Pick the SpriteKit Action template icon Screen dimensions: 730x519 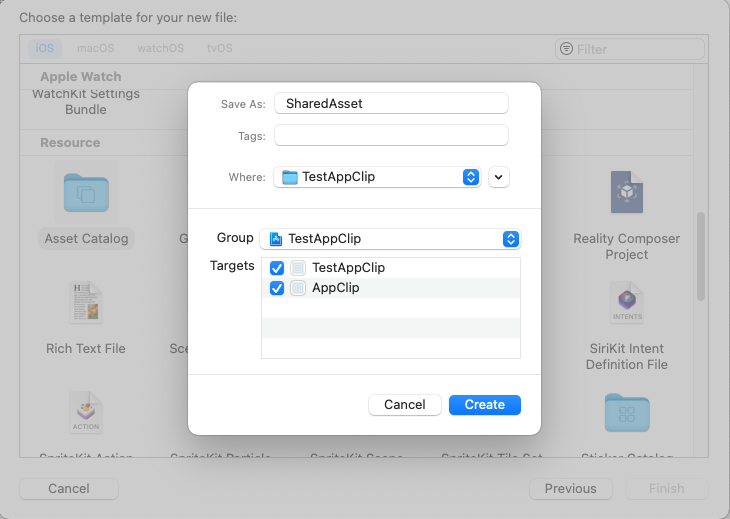tap(86, 412)
